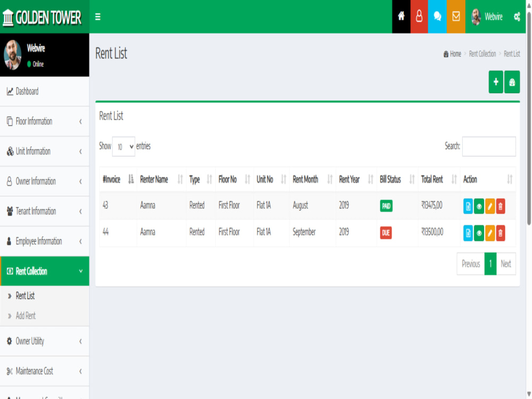Click the settings gears icon top right
532x399 pixels.
(517, 16)
